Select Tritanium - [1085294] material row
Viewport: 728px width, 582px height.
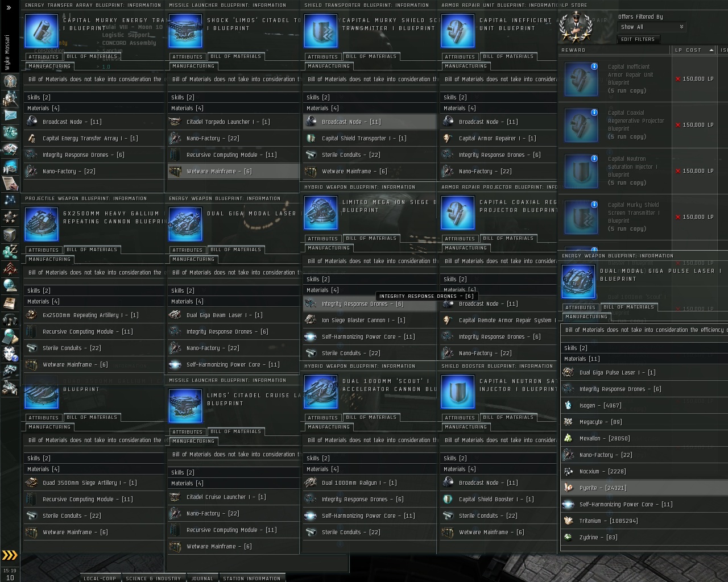pyautogui.click(x=644, y=521)
